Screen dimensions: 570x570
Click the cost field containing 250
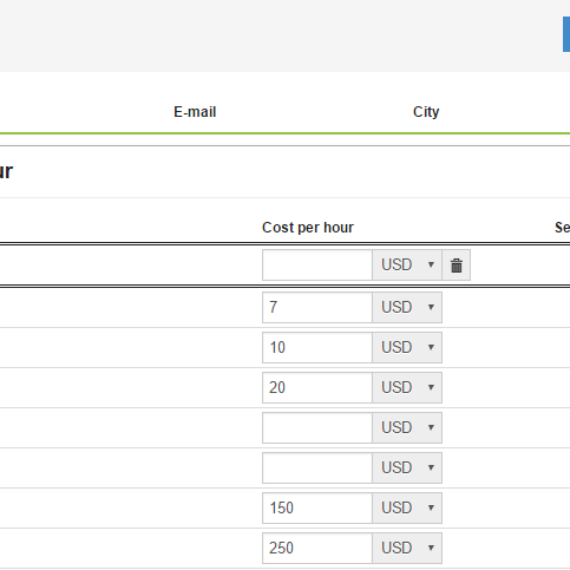[317, 548]
